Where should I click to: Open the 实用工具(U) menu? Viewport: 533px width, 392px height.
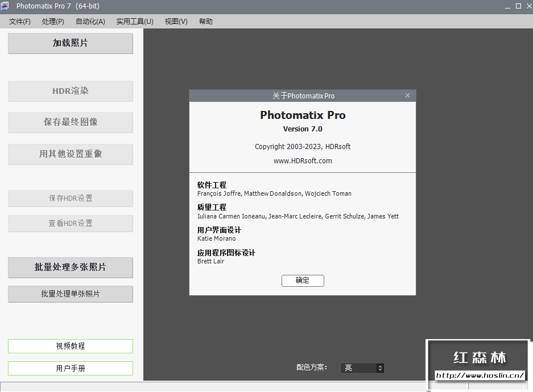coord(135,22)
